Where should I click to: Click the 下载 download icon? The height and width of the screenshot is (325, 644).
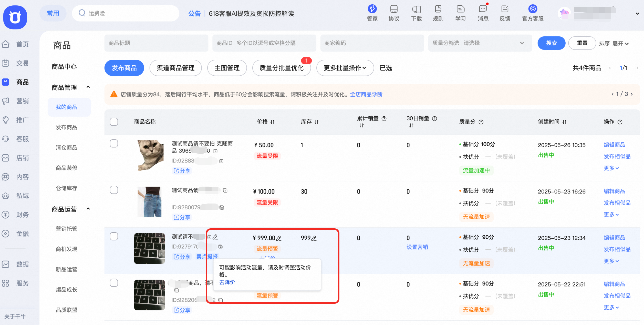tap(416, 13)
